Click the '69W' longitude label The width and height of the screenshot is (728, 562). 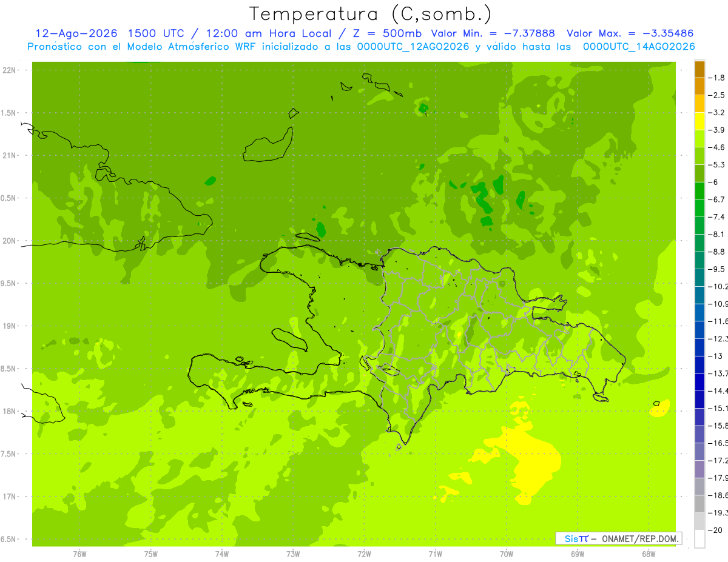[x=577, y=554]
